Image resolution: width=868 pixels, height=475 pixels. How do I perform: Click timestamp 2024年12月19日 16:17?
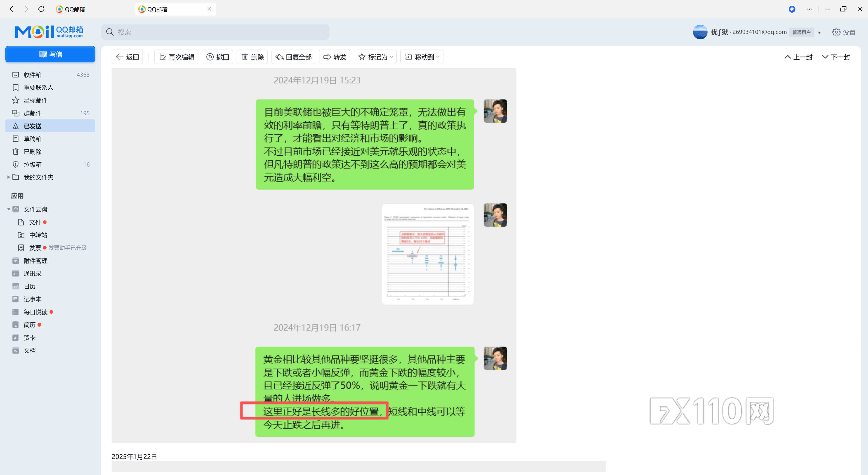coord(317,327)
